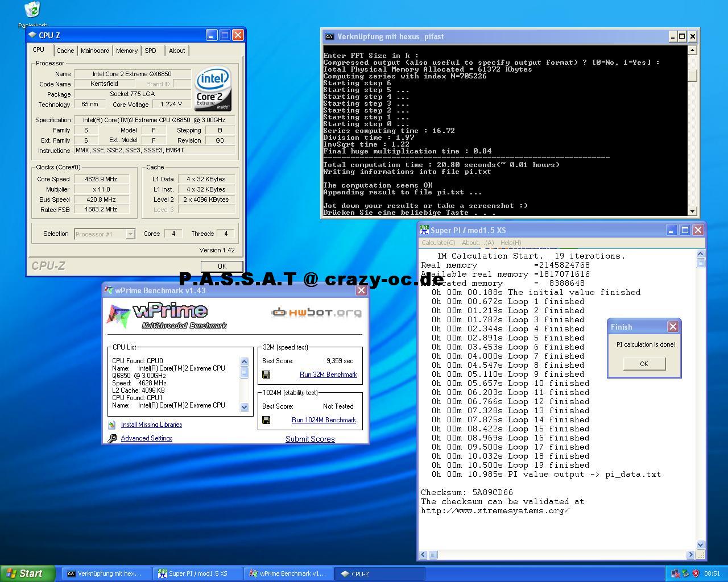Screen dimensions: 728x582
Task: Click Submit Scores link in wPrime
Action: pyautogui.click(x=310, y=439)
